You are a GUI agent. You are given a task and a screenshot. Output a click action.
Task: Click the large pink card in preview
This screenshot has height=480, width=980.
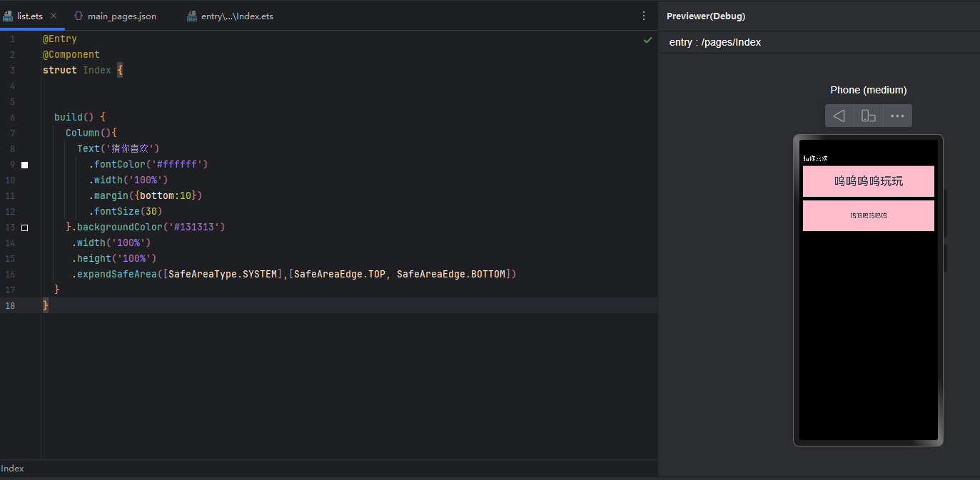point(868,181)
